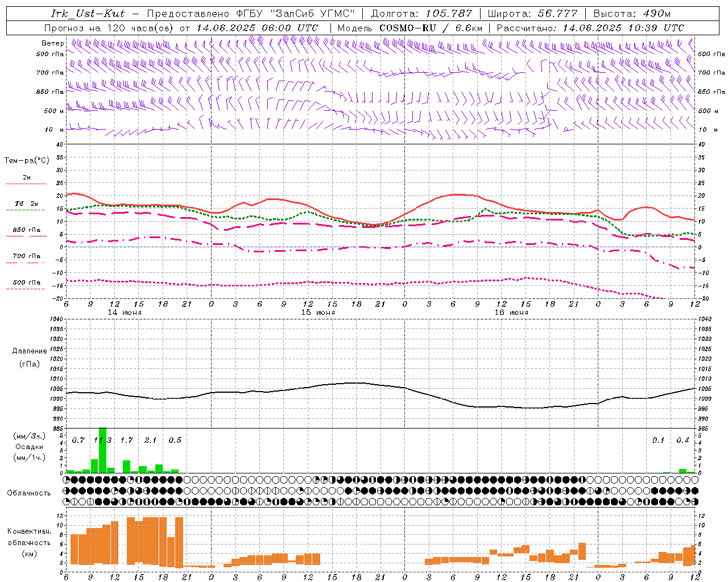Click the longitude value Долгота: 105.787
This screenshot has width=728, height=582.
(x=421, y=14)
